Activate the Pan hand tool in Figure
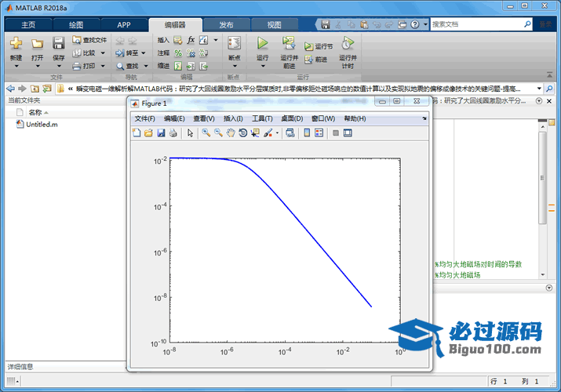 [x=231, y=133]
